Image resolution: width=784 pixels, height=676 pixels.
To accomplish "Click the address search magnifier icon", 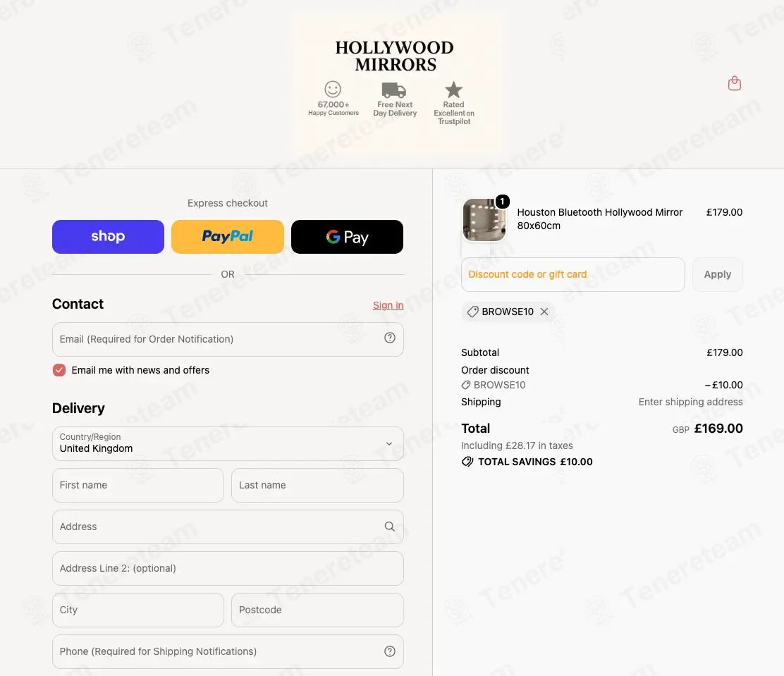I will click(x=389, y=527).
